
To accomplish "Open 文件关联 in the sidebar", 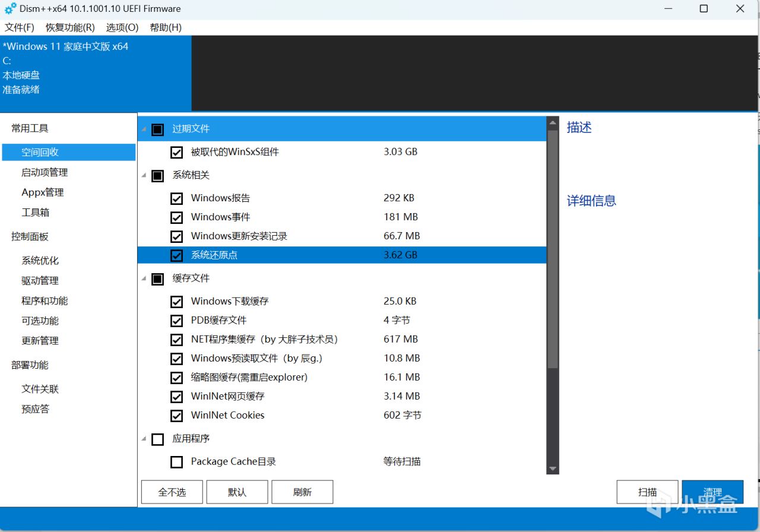I will point(40,389).
